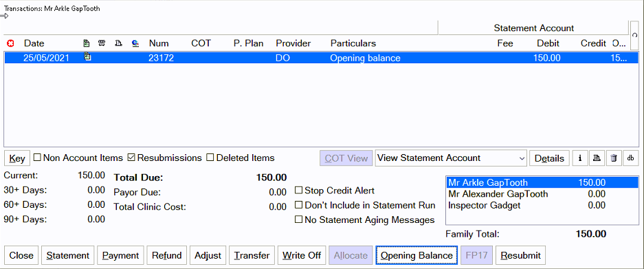The height and width of the screenshot is (269, 644).
Task: Open the View Statement Account dropdown
Action: [x=451, y=158]
